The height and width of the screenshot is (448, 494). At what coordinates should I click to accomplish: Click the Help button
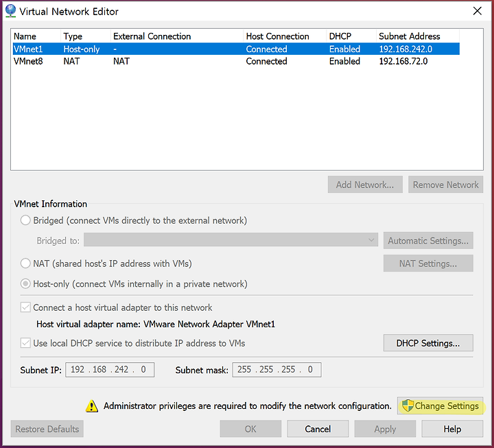(452, 429)
